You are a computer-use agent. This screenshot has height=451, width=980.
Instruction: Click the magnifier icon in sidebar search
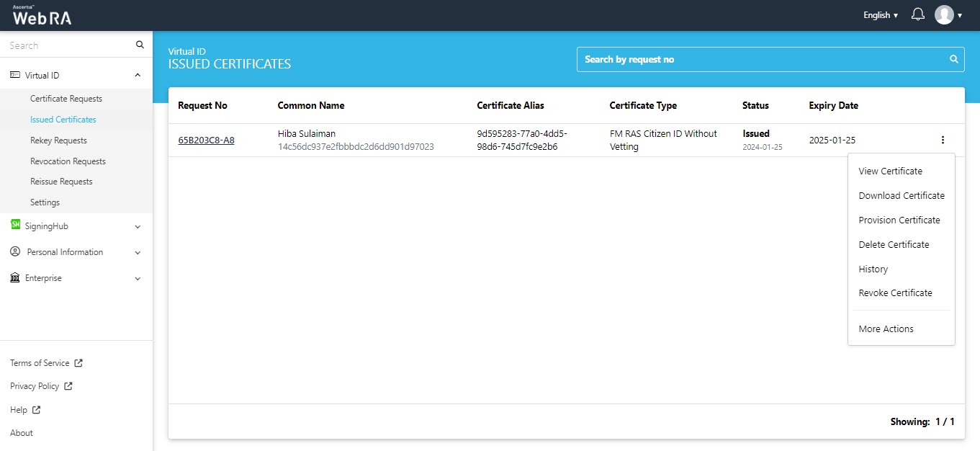coord(140,45)
